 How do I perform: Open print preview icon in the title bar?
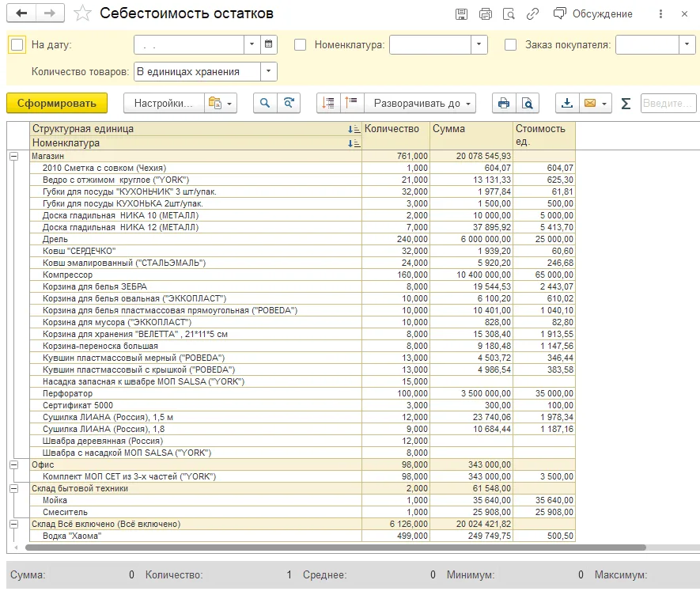pyautogui.click(x=509, y=14)
